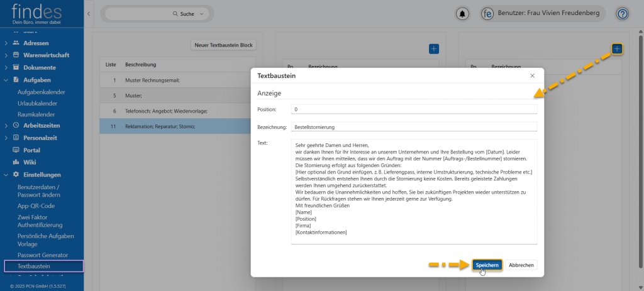The height and width of the screenshot is (291, 644).
Task: Click the highlighted plus icon in right panel
Action: tap(617, 48)
